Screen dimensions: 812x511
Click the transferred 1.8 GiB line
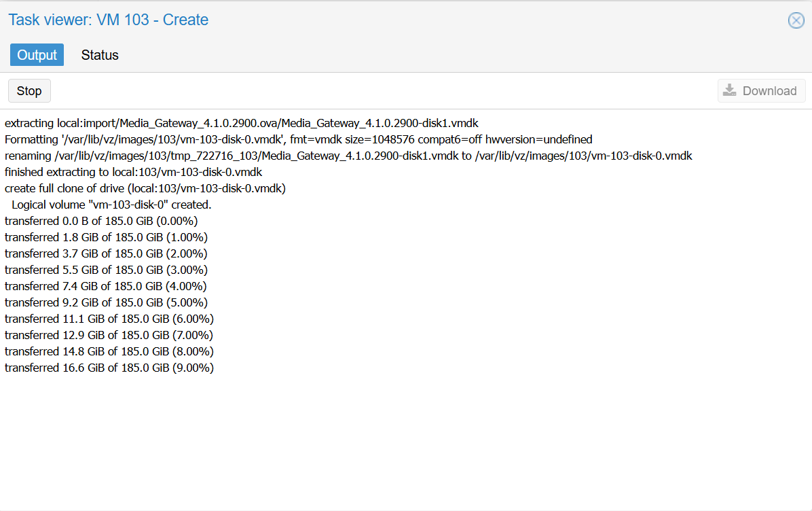point(105,237)
